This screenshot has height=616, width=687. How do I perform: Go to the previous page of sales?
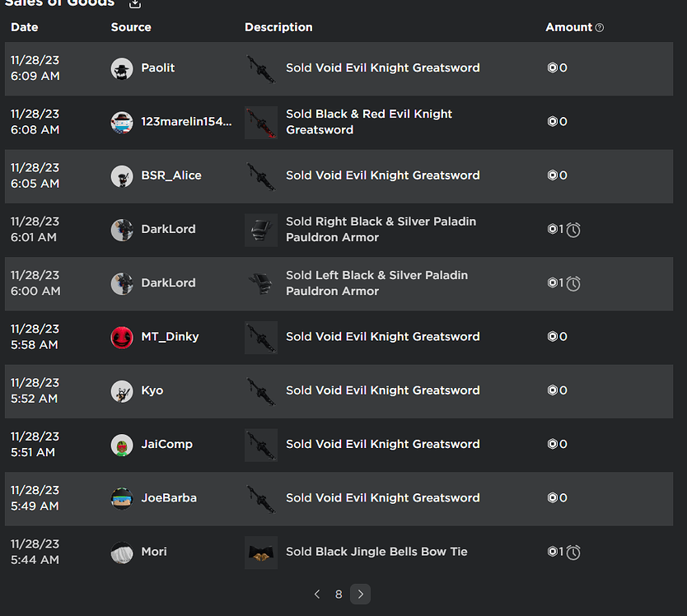click(x=317, y=594)
